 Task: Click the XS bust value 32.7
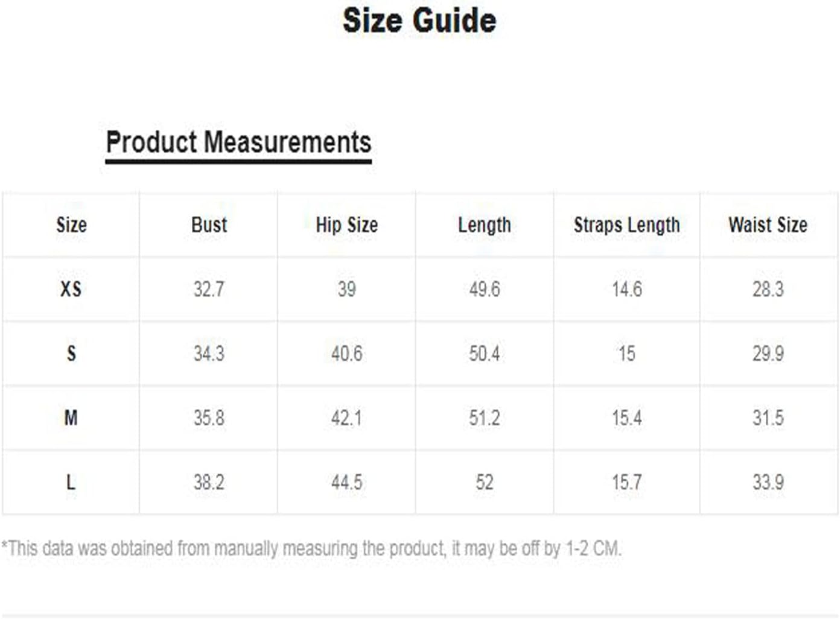209,289
